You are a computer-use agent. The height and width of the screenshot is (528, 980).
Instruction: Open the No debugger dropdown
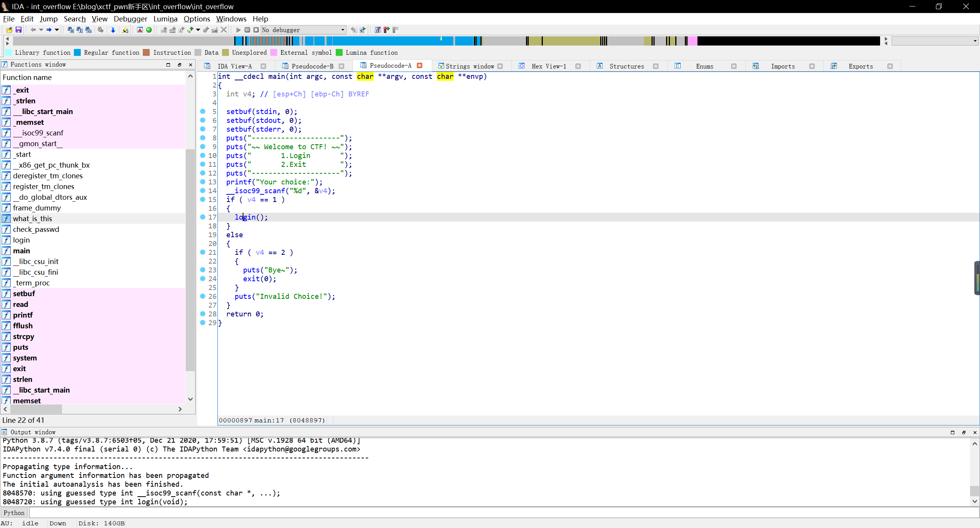343,30
